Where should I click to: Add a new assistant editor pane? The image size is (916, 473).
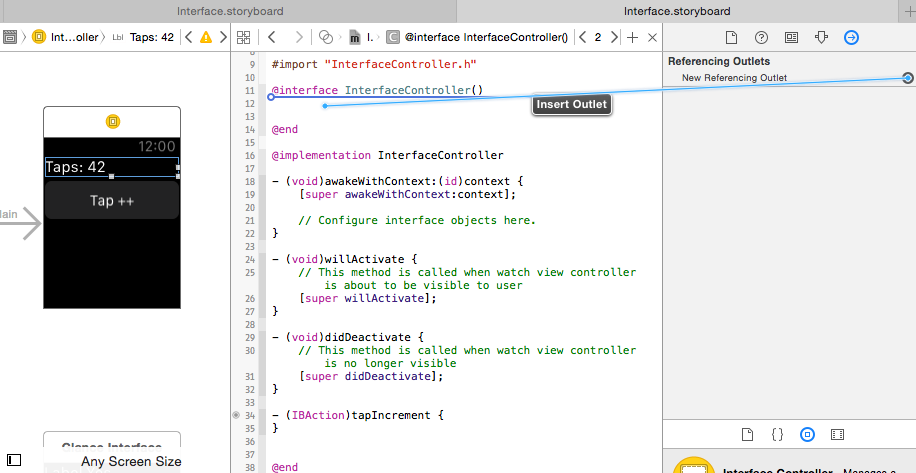[x=632, y=37]
